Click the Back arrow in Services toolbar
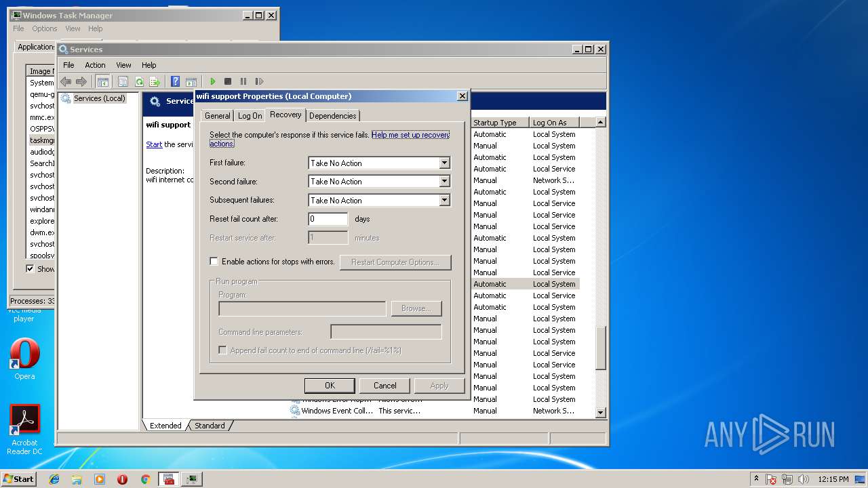 point(66,81)
